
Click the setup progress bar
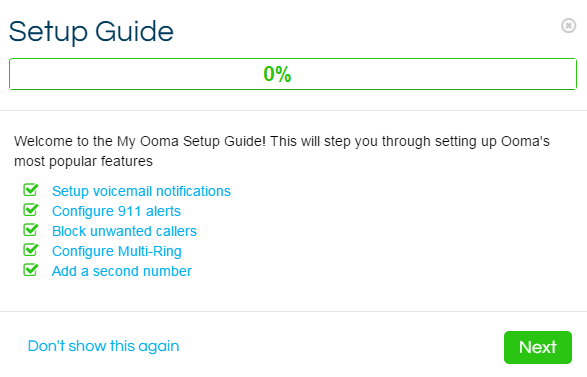293,74
